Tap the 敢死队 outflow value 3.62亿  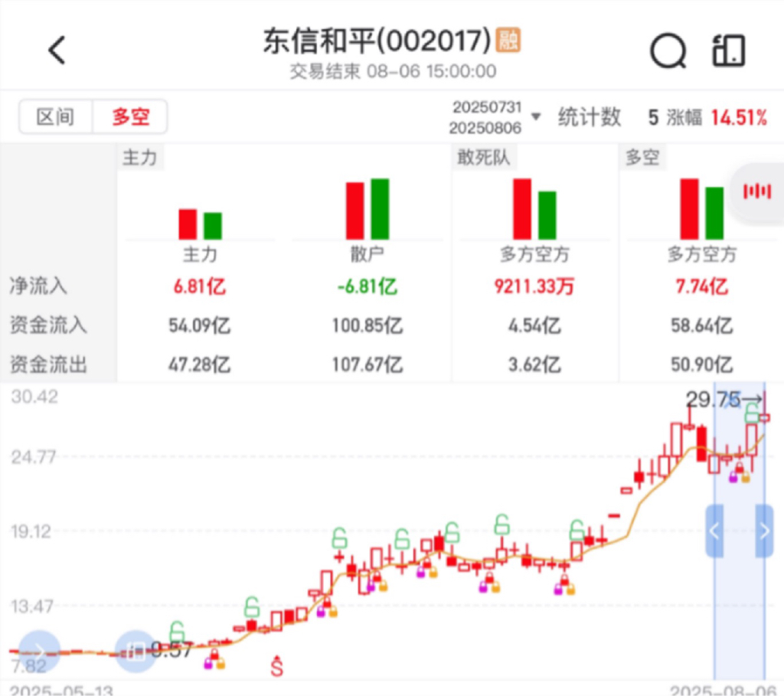534,364
